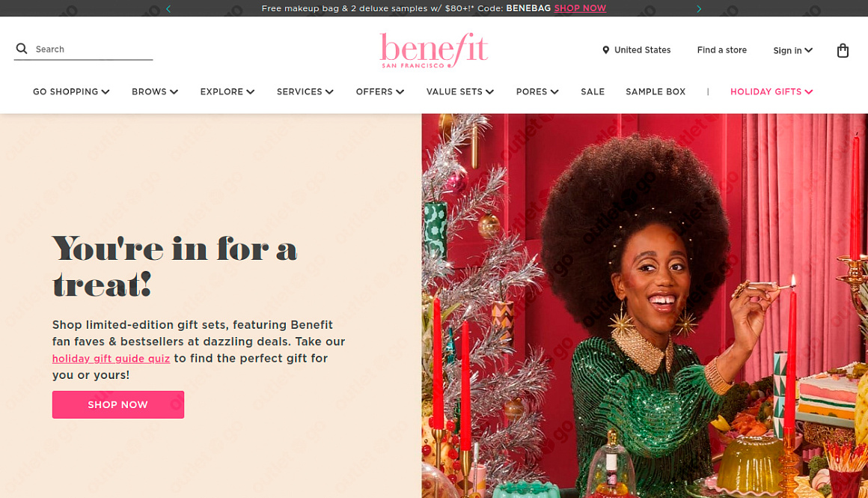868x498 pixels.
Task: Click the pink Shop Now button
Action: pos(118,404)
